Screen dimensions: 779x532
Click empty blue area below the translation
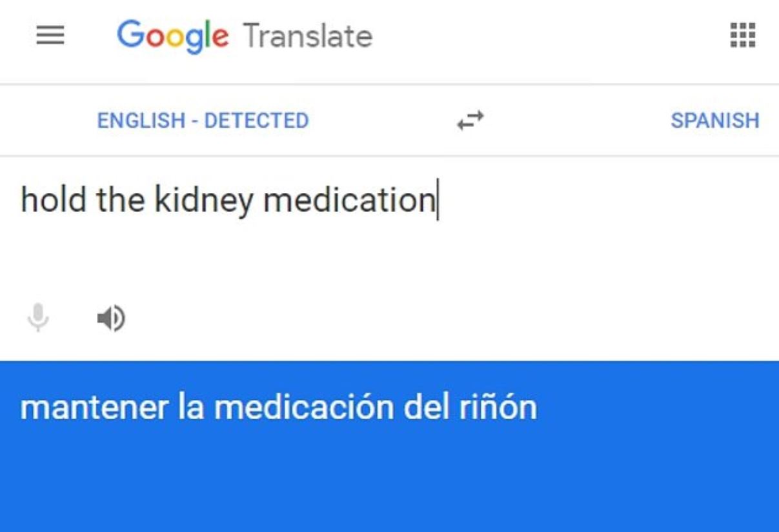coord(387,484)
